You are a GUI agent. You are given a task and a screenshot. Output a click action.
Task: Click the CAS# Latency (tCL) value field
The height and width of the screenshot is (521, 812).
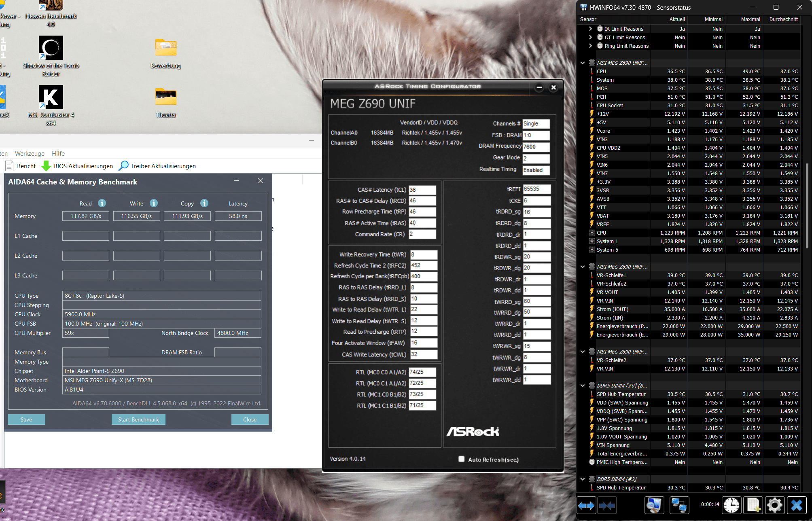[422, 190]
